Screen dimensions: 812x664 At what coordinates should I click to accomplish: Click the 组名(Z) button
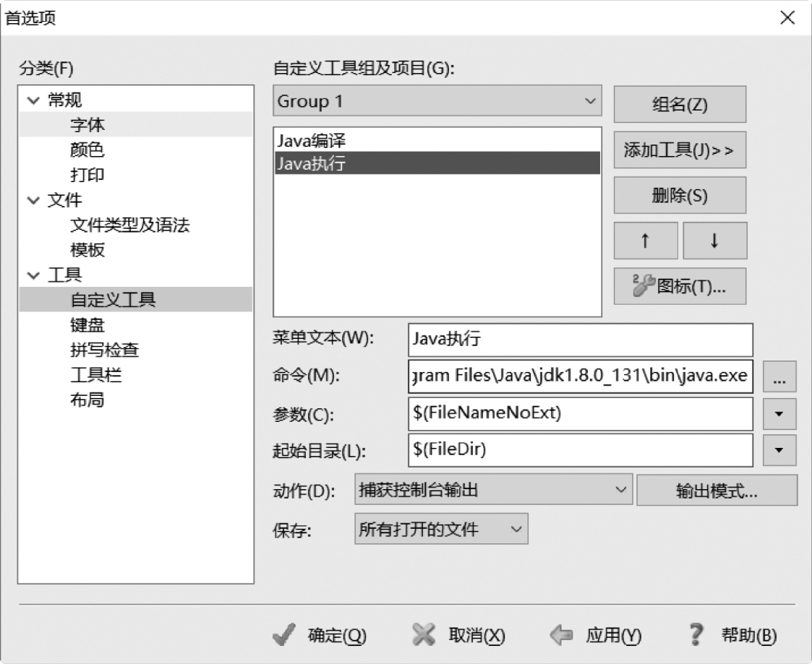tap(680, 105)
